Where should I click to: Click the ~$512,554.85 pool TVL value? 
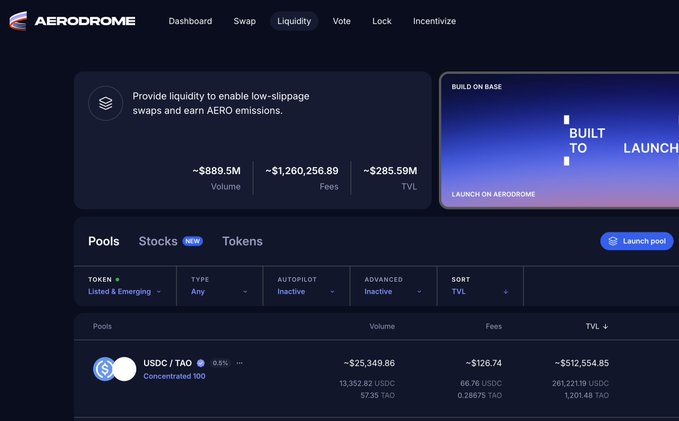(x=582, y=363)
